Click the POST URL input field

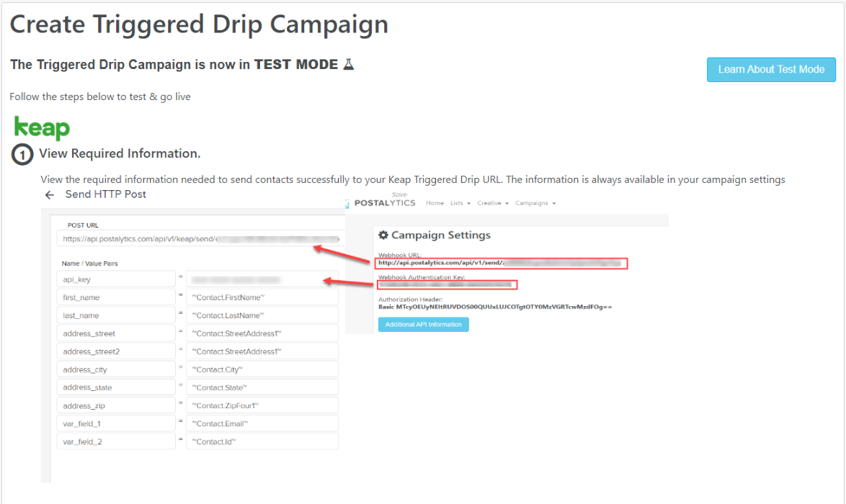200,239
